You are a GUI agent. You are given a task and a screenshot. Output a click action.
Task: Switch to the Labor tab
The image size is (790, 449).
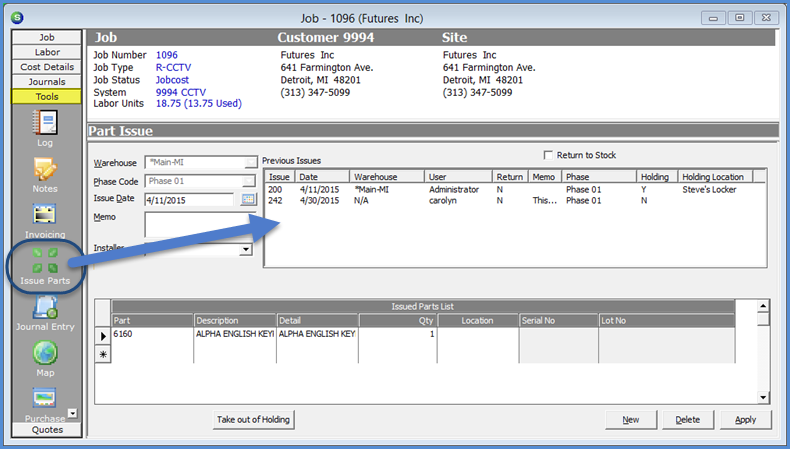point(47,52)
